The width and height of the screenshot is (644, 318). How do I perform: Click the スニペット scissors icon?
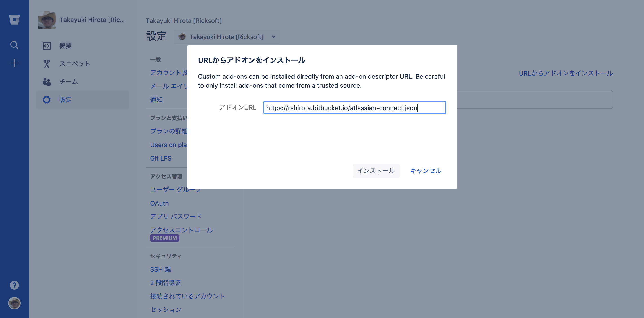pos(47,64)
